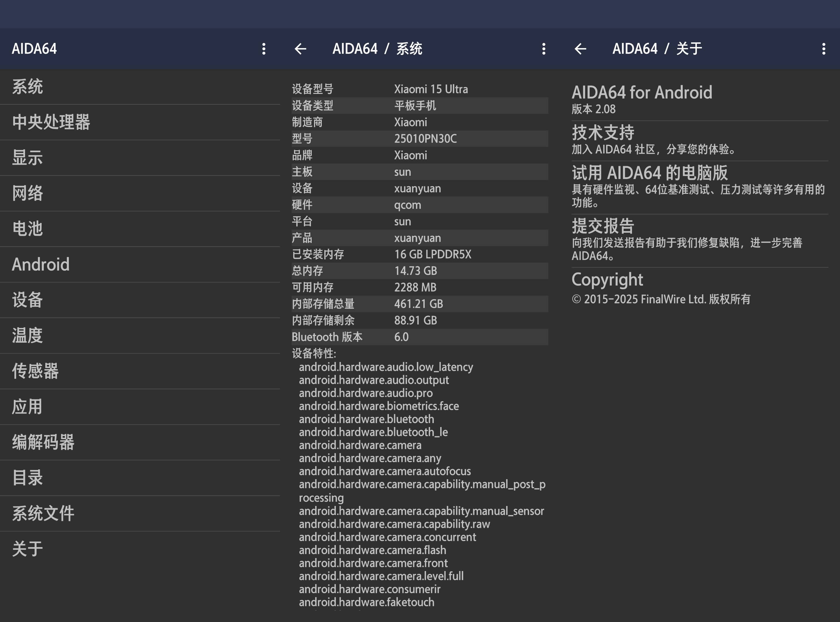Image resolution: width=840 pixels, height=622 pixels.
Task: Select the 品牌 row
Action: [420, 155]
